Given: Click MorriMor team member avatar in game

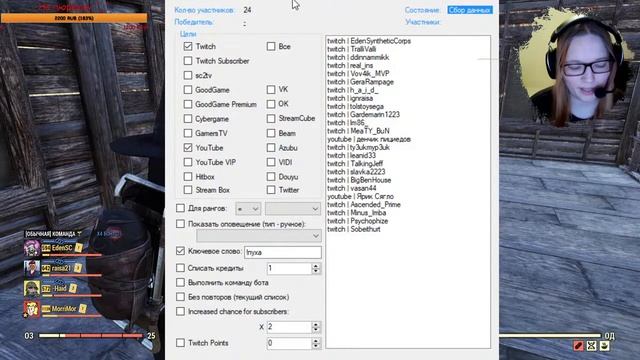Looking at the screenshot, I should pyautogui.click(x=32, y=309).
